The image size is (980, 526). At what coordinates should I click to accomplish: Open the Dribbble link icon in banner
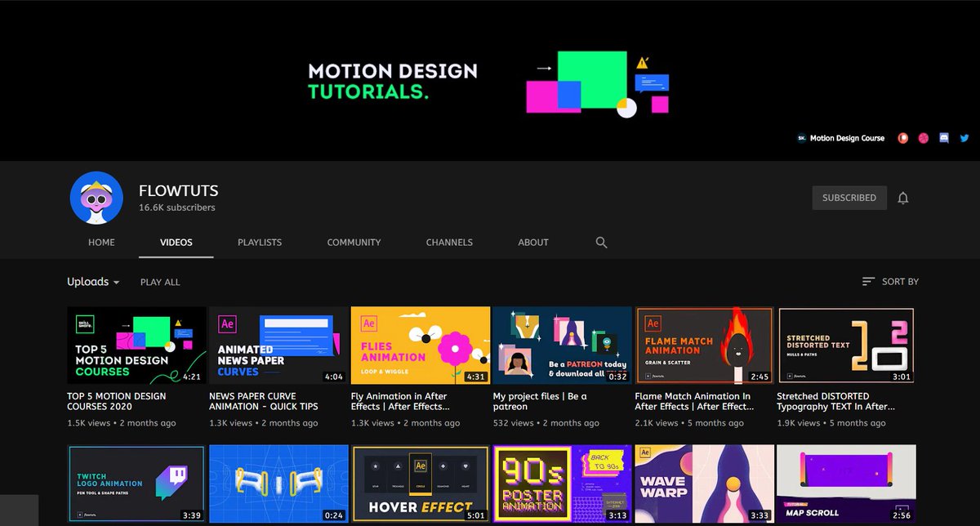[x=924, y=138]
